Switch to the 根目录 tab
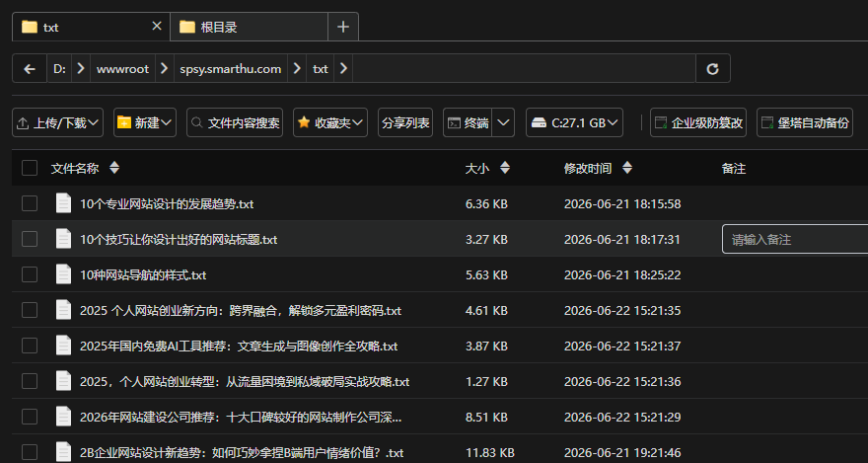This screenshot has width=868, height=463. [x=249, y=27]
